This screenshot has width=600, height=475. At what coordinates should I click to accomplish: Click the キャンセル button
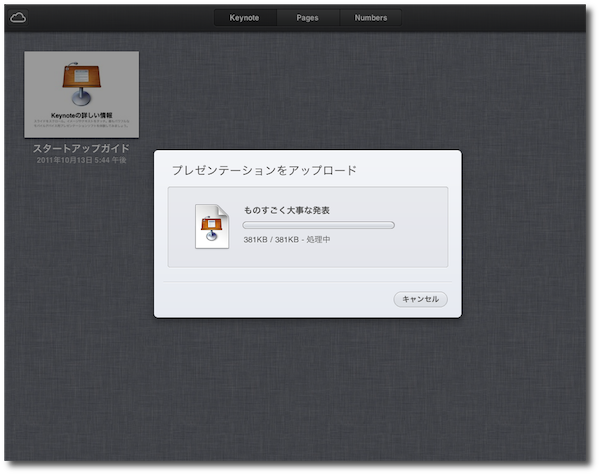[421, 299]
